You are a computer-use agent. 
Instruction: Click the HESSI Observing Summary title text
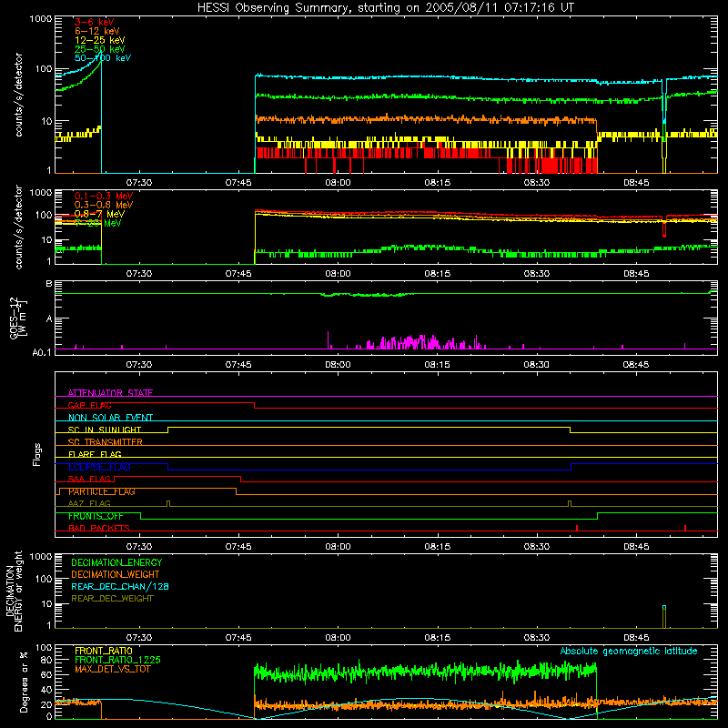coord(386,7)
